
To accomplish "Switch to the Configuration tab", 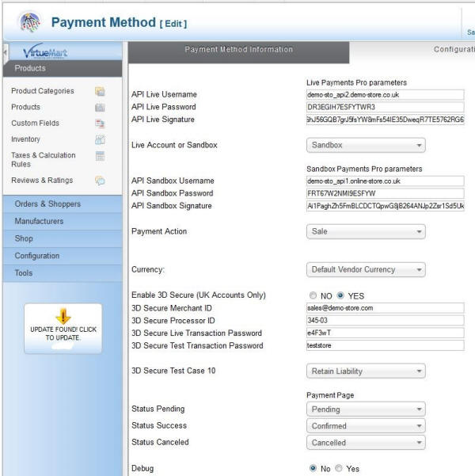I will 454,49.
